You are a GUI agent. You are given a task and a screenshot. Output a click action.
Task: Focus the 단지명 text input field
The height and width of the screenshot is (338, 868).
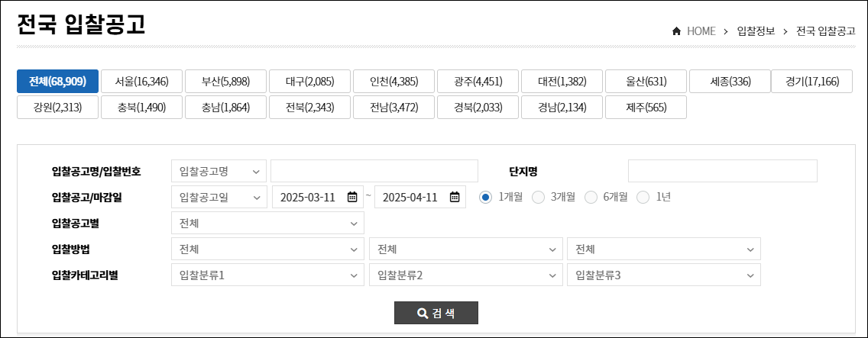pos(722,171)
